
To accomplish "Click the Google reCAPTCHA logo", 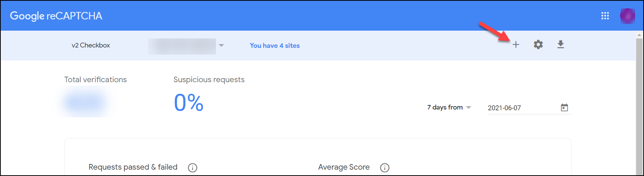I will pyautogui.click(x=56, y=16).
